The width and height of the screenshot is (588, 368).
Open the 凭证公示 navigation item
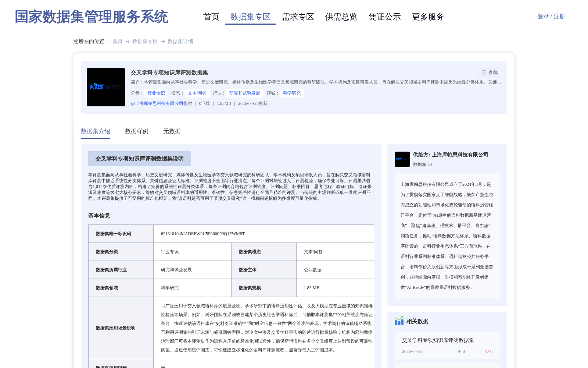385,17
